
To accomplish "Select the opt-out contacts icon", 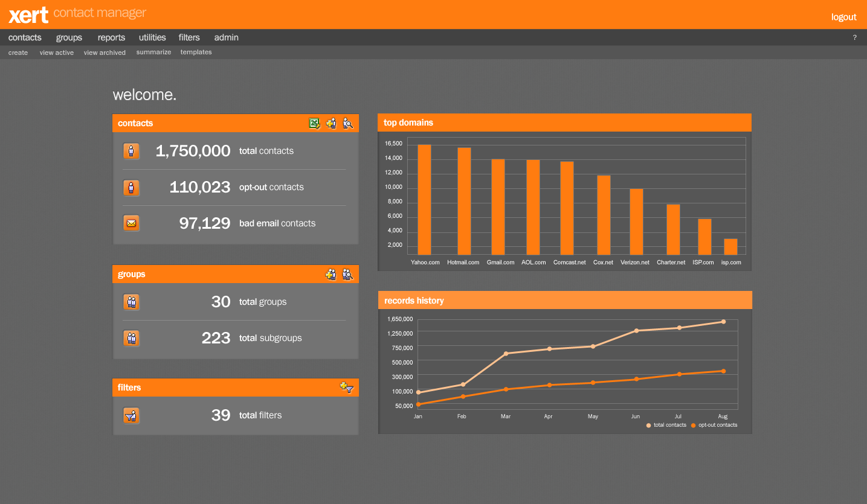I will tap(131, 187).
